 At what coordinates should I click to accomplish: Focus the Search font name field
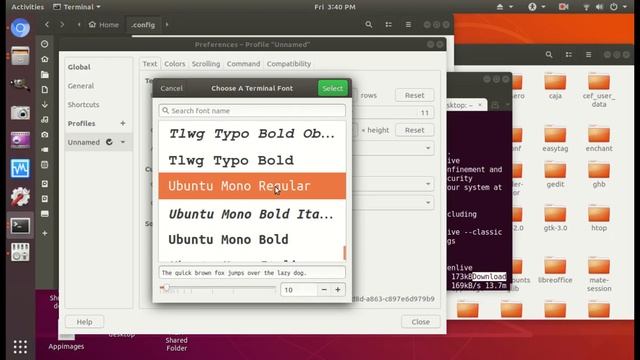pyautogui.click(x=252, y=111)
